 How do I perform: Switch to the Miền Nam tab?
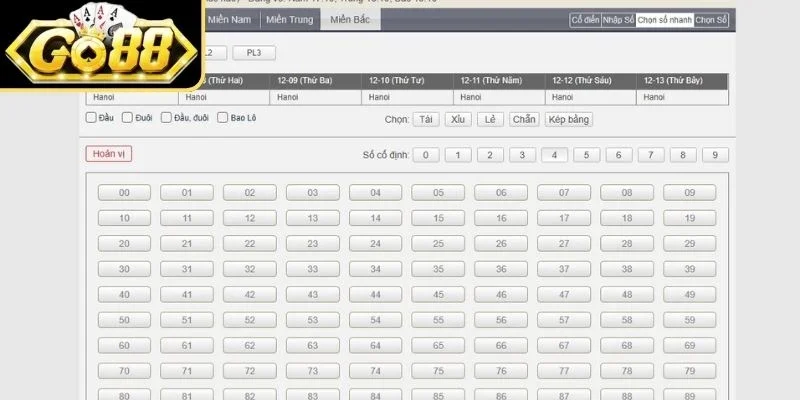pos(230,21)
